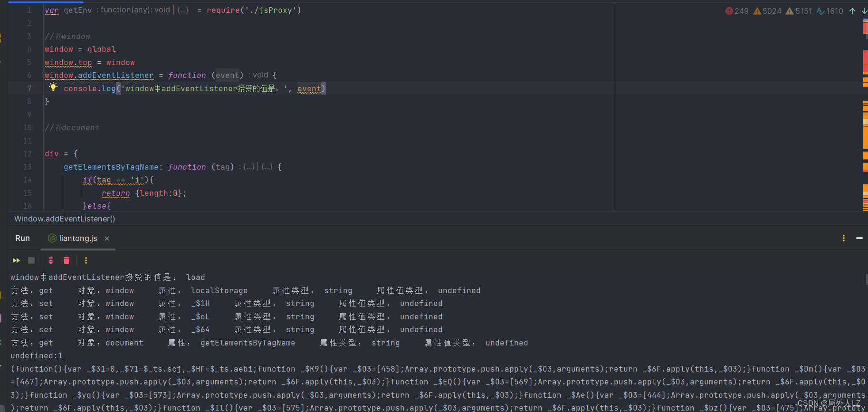Click the '//补document' comment
The image size is (868, 412).
72,128
